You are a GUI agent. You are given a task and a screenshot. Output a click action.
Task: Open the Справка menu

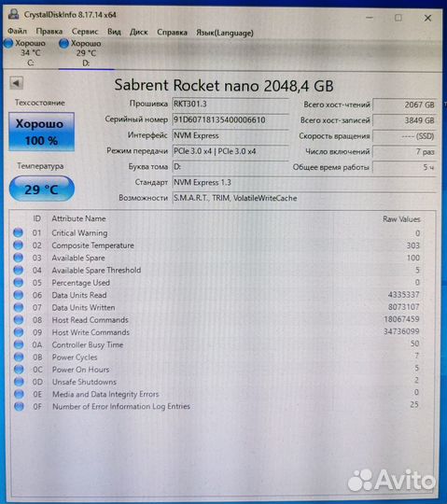[x=172, y=33]
